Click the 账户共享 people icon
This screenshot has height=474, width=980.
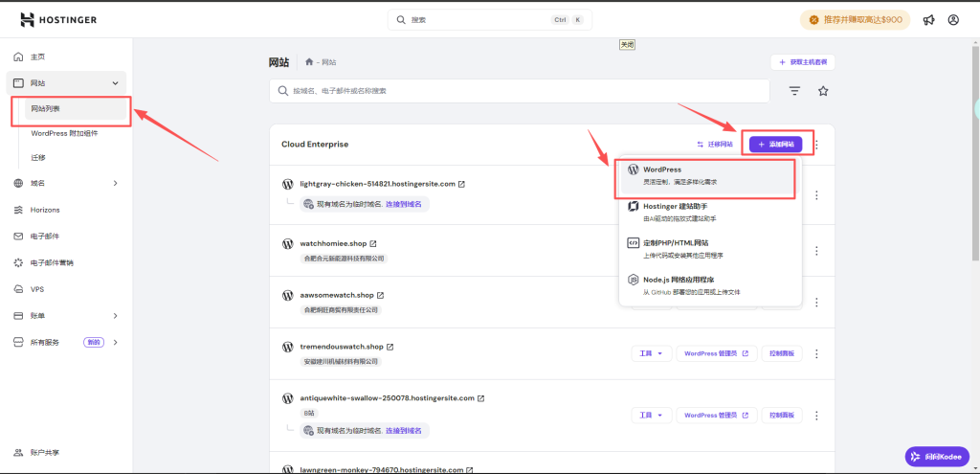click(19, 452)
